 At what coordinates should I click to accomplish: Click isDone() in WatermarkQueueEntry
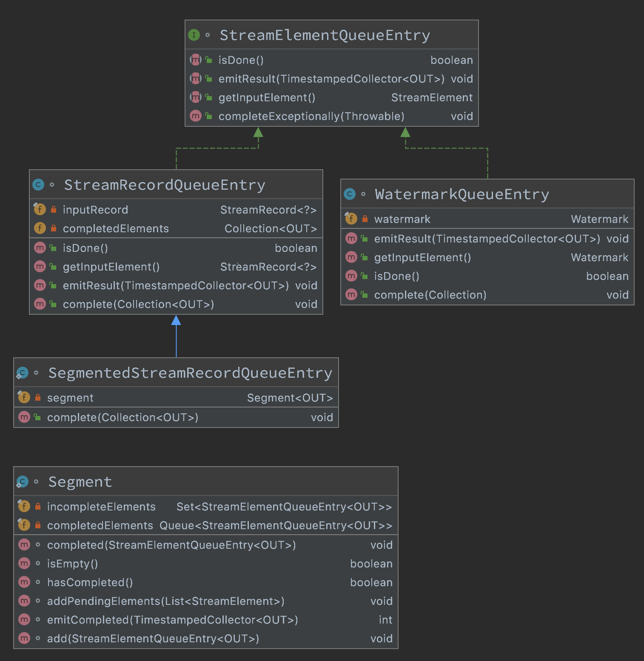pos(487,276)
